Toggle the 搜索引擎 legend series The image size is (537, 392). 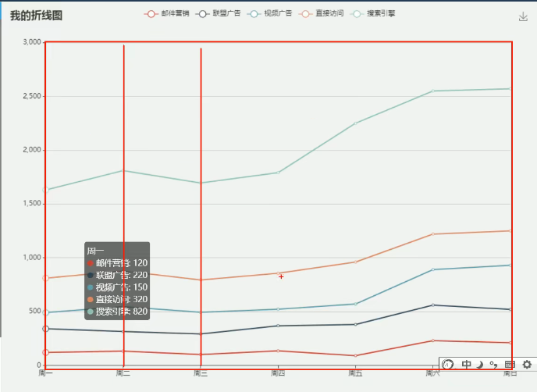pos(372,14)
